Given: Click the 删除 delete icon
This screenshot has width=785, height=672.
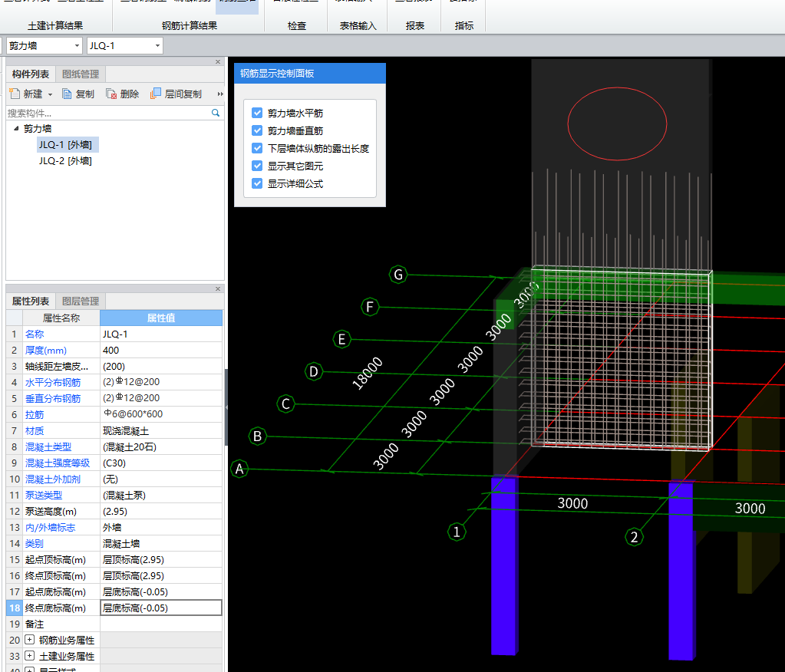Looking at the screenshot, I should pos(111,94).
